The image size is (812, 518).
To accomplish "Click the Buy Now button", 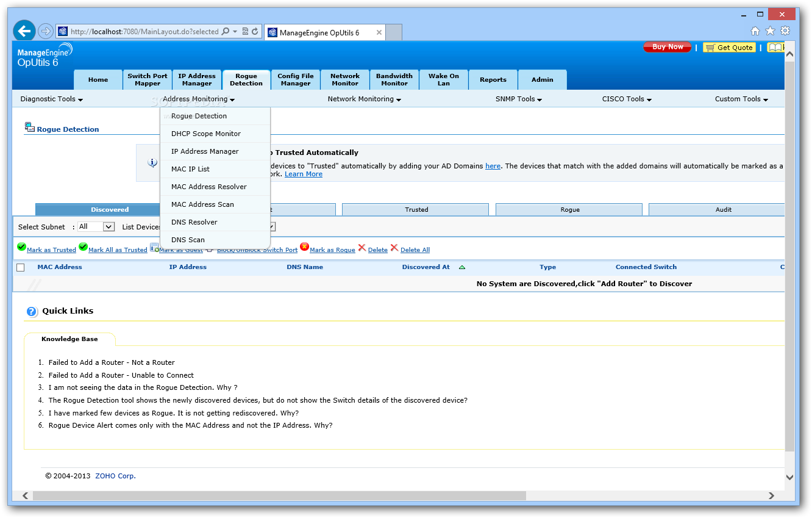I will click(x=668, y=47).
